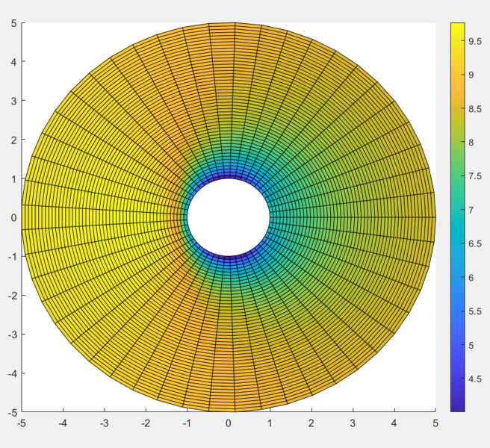The image size is (490, 448).
Task: Click the 8 colorbar tick label
Action: pyautogui.click(x=471, y=143)
